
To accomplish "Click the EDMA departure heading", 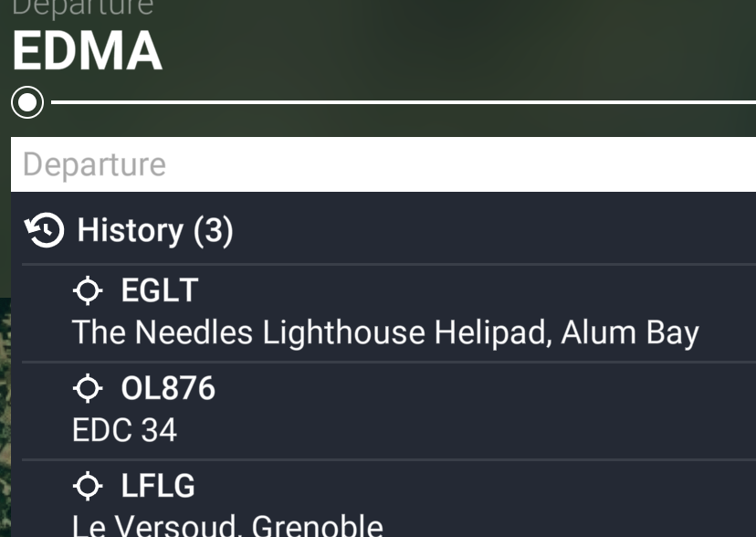I will [88, 52].
